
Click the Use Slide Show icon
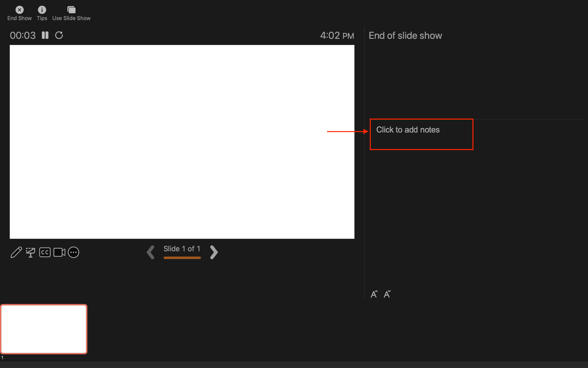click(71, 9)
